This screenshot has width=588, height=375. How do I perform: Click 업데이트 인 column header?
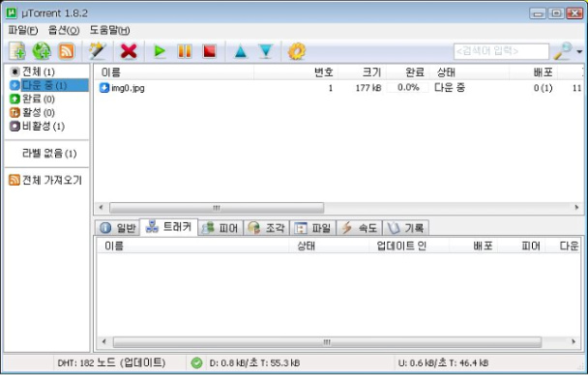(x=409, y=246)
